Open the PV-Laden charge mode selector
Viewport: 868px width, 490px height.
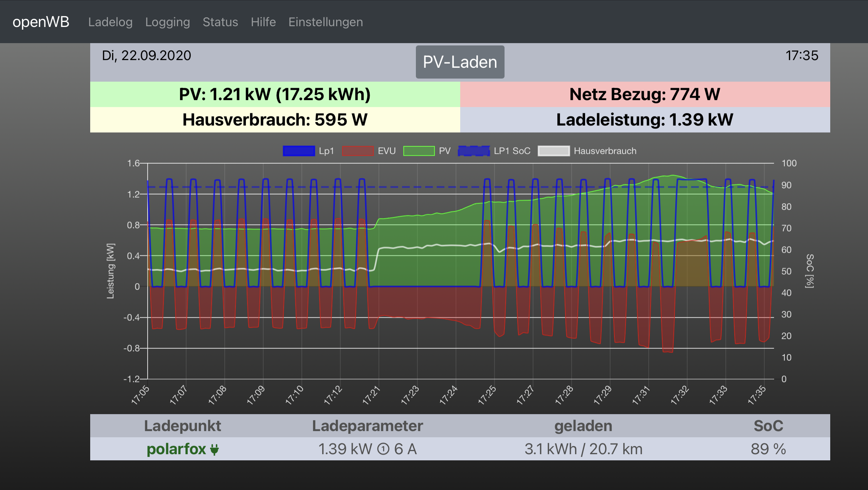point(460,62)
